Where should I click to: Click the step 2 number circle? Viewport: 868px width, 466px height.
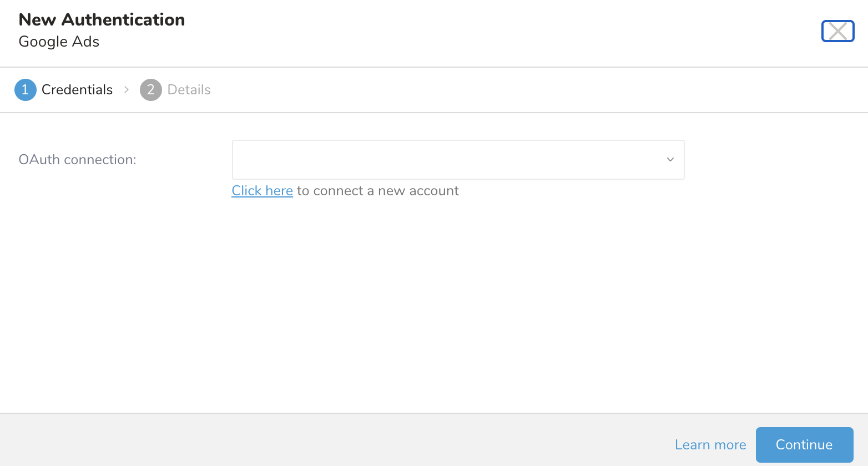pos(150,90)
